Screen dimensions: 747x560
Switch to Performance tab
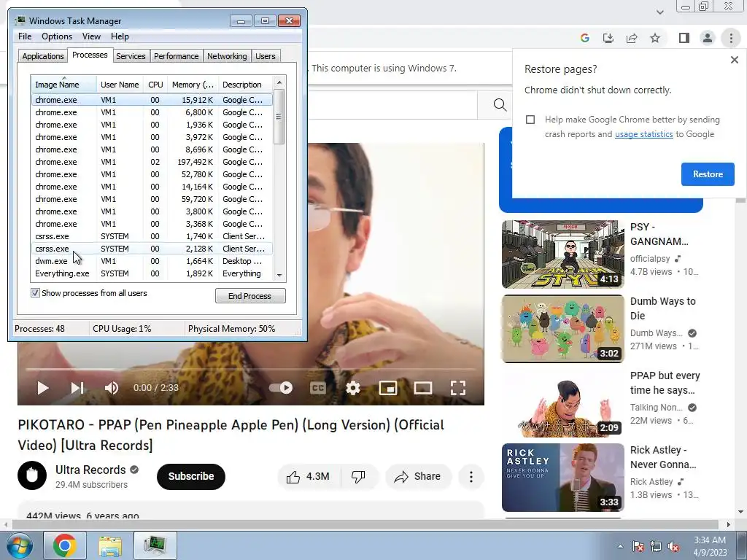pyautogui.click(x=177, y=56)
